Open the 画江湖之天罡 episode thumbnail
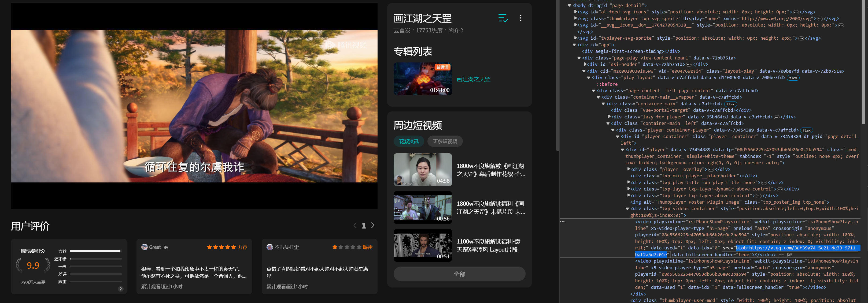The image size is (868, 303). (423, 79)
